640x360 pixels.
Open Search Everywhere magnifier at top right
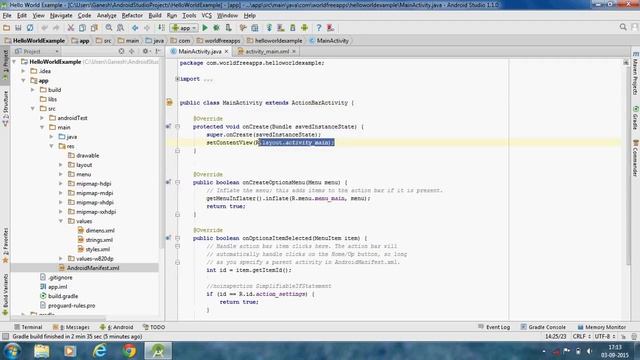[x=623, y=27]
